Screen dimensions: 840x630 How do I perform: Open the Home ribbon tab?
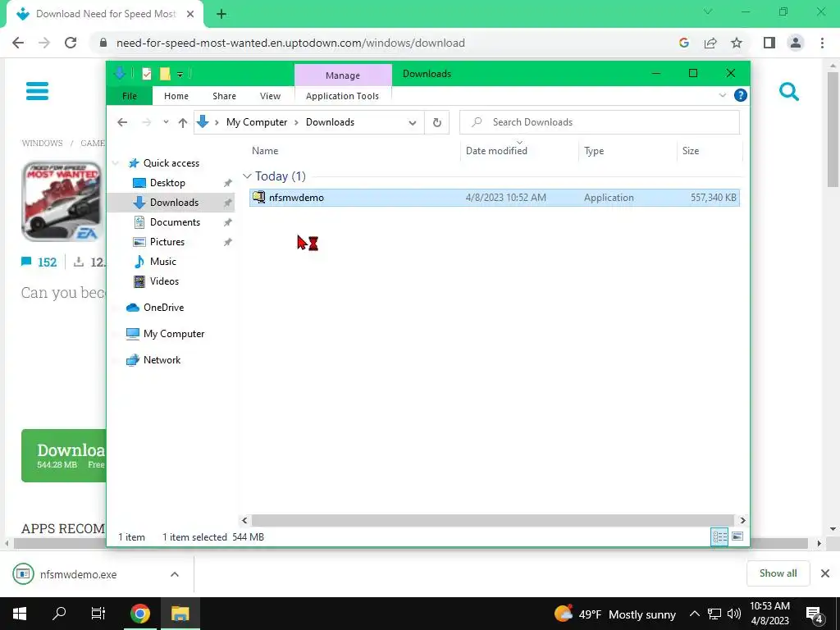pos(176,96)
